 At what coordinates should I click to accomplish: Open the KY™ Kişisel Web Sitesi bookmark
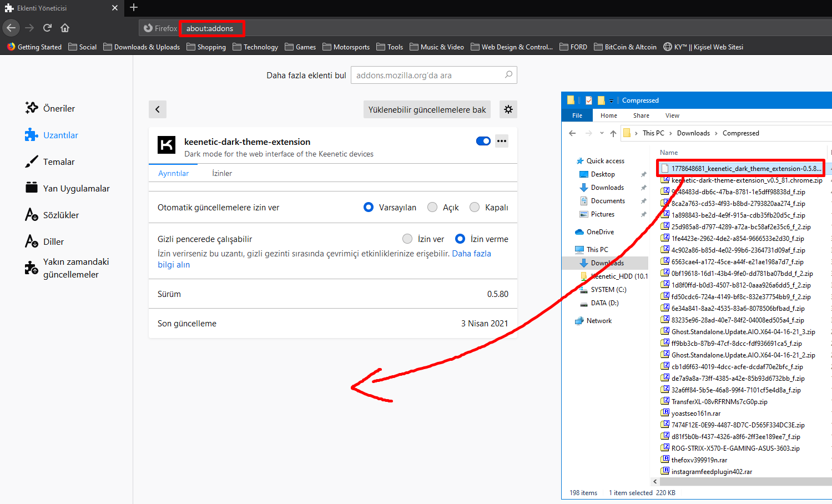click(x=703, y=47)
